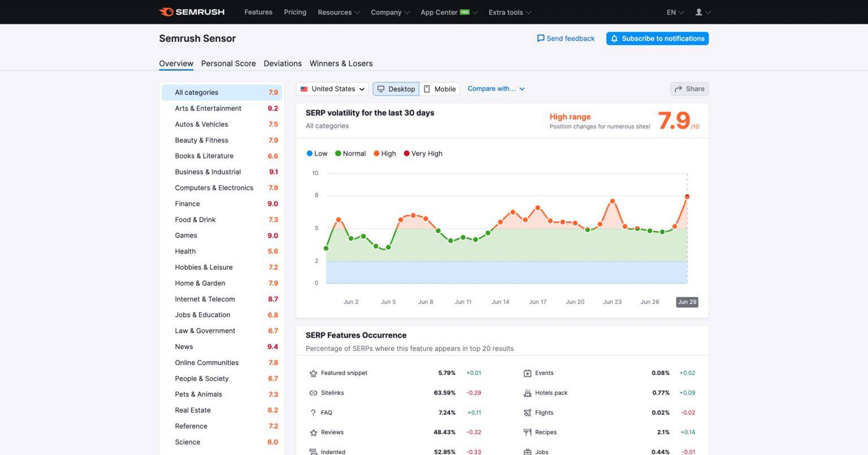Image resolution: width=868 pixels, height=455 pixels.
Task: Select the News category
Action: [222, 347]
